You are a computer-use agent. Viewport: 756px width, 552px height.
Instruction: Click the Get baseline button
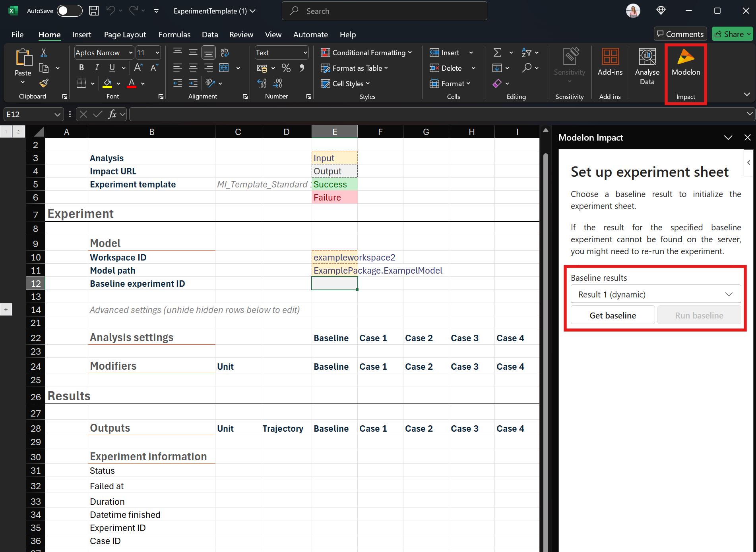point(613,315)
